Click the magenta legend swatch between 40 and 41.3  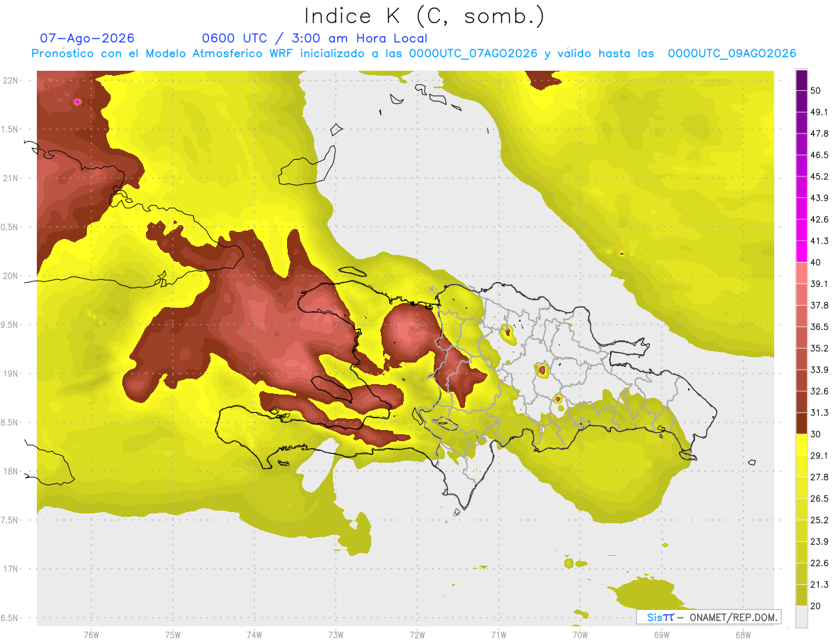point(801,251)
